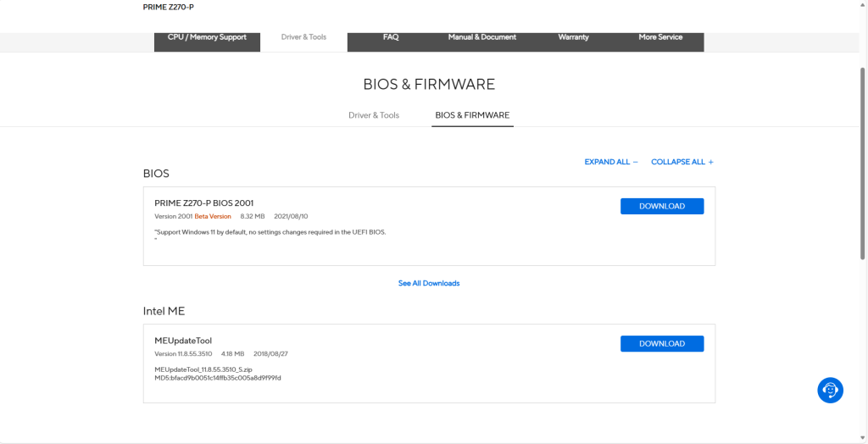Image resolution: width=868 pixels, height=444 pixels.
Task: Open the More Service tab
Action: coord(660,37)
